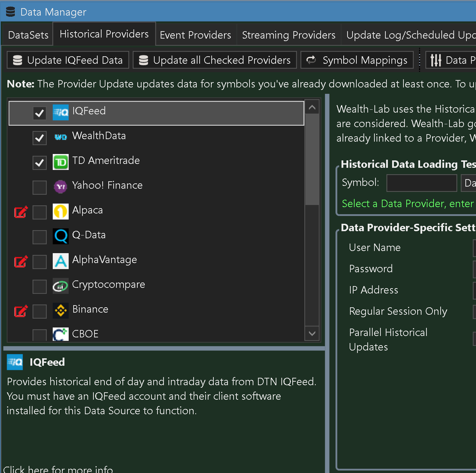Select the Cryptocompare provider logo
Image resolution: width=476 pixels, height=473 pixels.
tap(61, 286)
